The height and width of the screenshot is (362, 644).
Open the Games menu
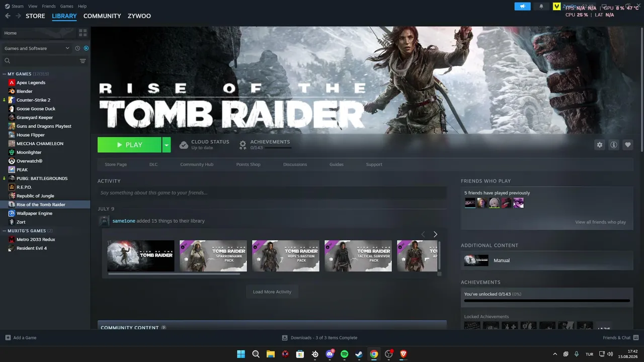(x=66, y=6)
